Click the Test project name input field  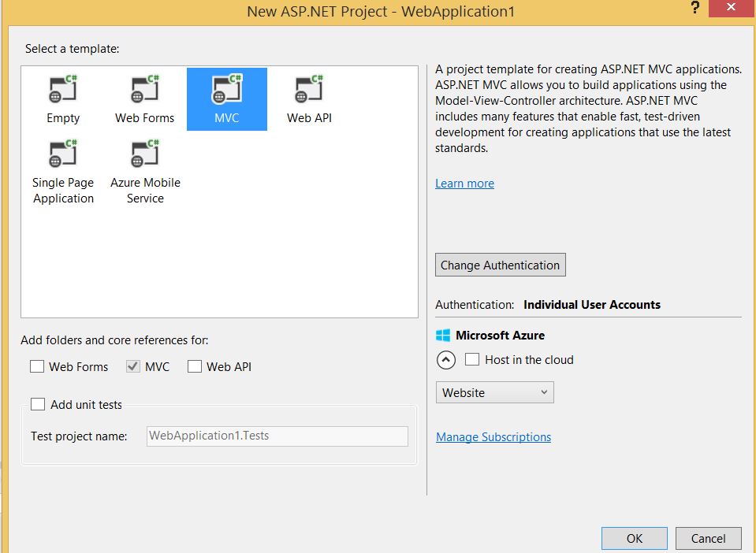[277, 436]
